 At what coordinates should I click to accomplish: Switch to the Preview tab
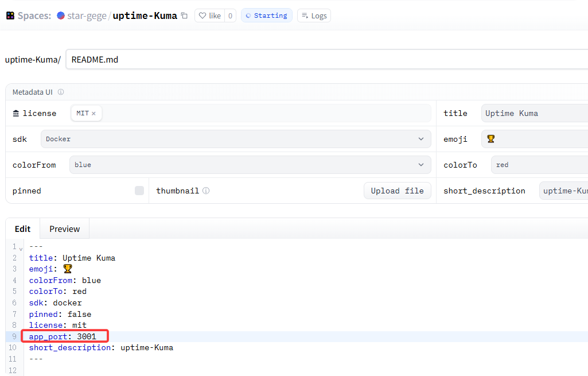(64, 228)
